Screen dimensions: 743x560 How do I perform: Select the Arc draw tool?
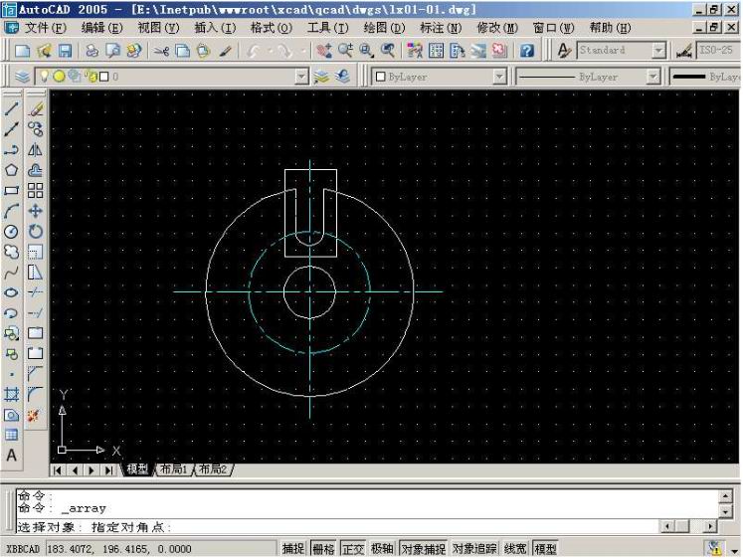pos(11,211)
